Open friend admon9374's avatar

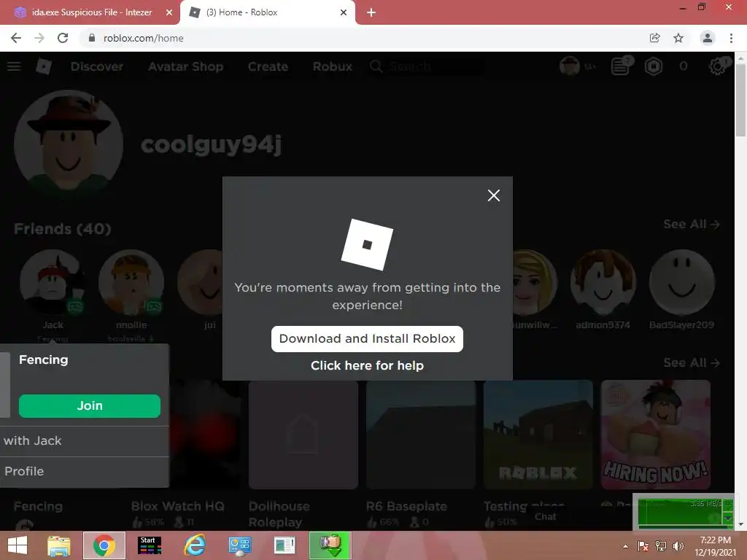pos(603,282)
